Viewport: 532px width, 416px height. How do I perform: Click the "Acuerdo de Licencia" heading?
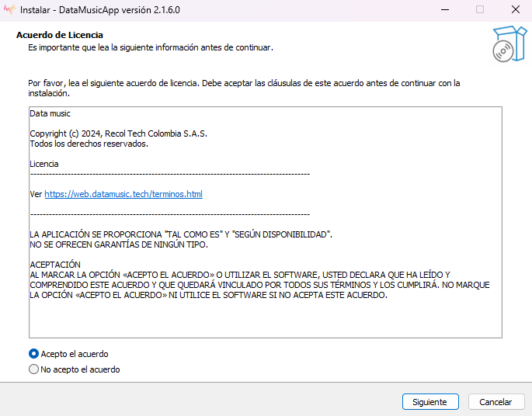60,35
